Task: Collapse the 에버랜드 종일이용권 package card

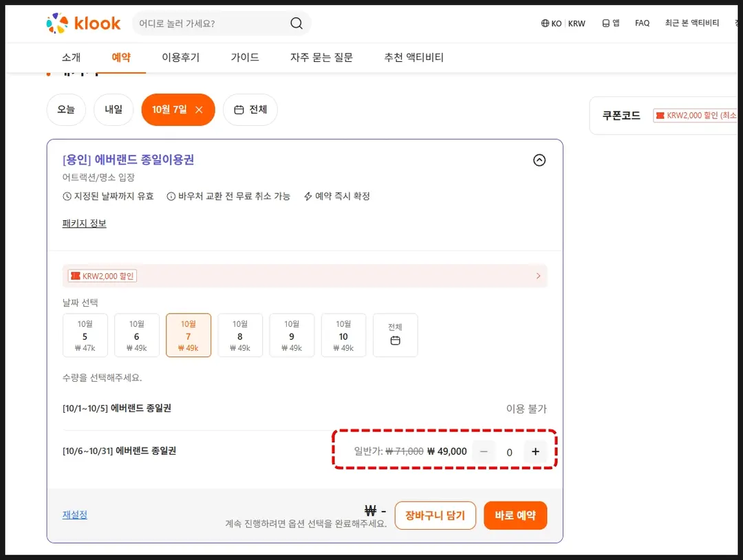Action: pos(539,160)
